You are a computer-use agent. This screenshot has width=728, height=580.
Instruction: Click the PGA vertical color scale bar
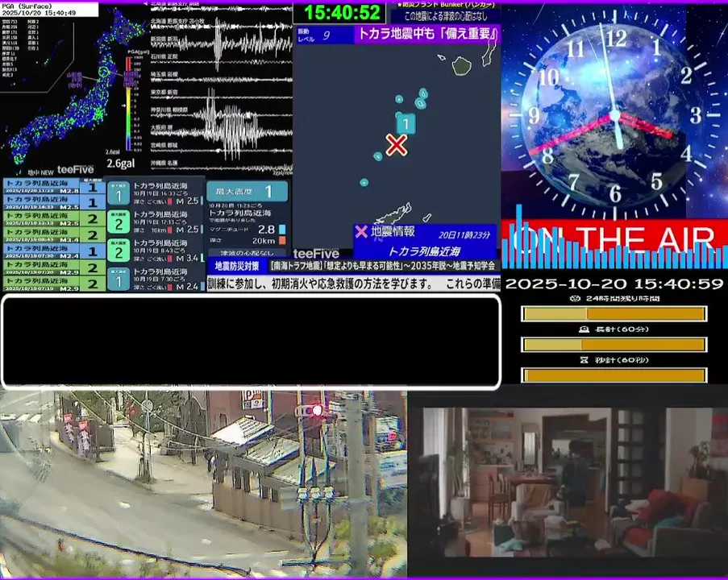pyautogui.click(x=128, y=104)
